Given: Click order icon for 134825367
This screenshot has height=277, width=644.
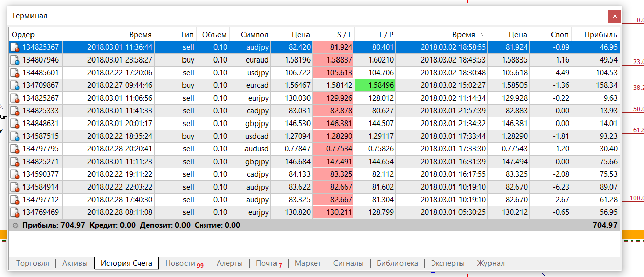Looking at the screenshot, I should 16,47.
